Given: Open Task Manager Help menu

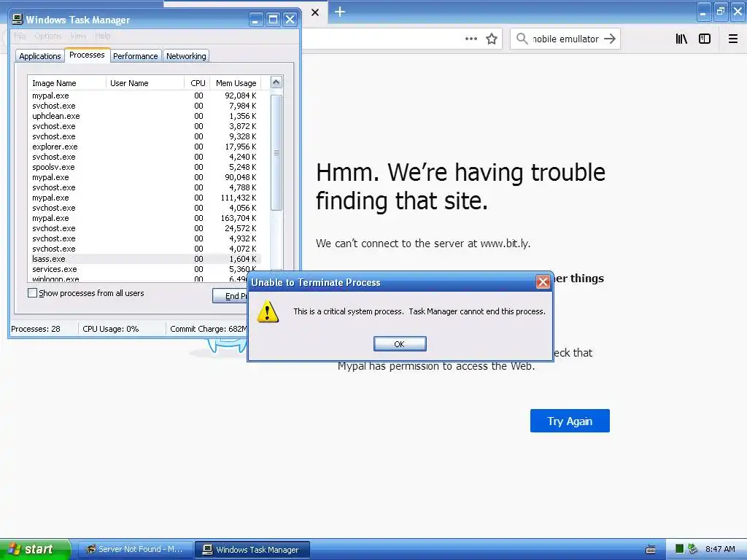Looking at the screenshot, I should [x=102, y=36].
